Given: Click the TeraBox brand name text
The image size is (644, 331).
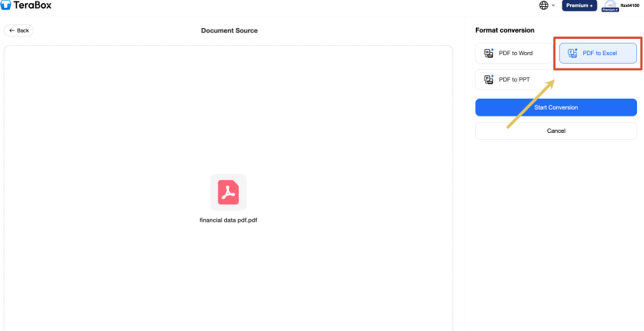Looking at the screenshot, I should pos(33,5).
